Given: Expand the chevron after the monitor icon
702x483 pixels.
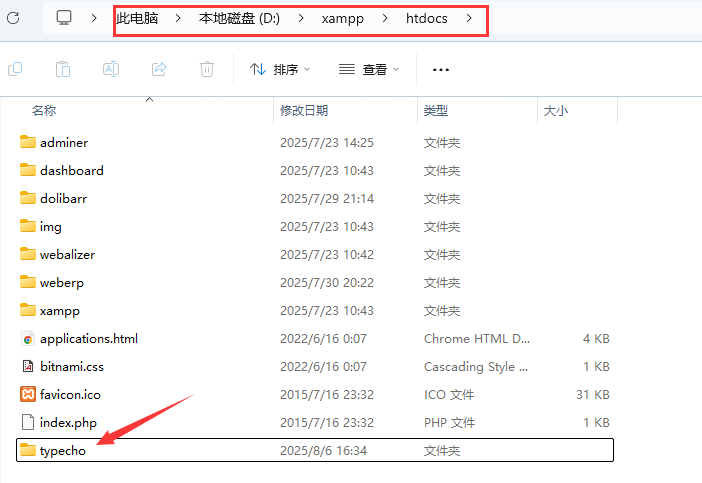Looking at the screenshot, I should pos(94,18).
